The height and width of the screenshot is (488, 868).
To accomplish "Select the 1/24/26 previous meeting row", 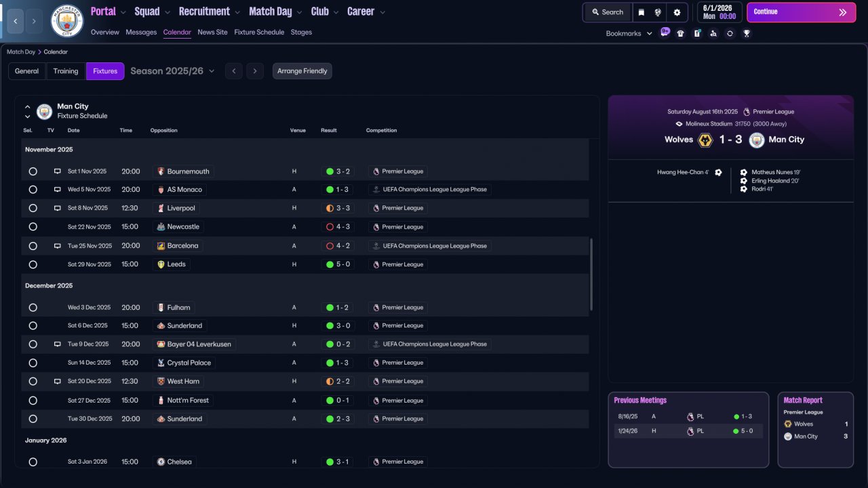I will point(688,431).
